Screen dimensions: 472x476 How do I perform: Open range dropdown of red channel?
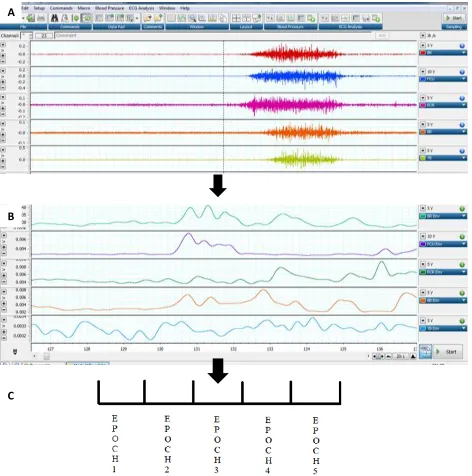tap(423, 46)
